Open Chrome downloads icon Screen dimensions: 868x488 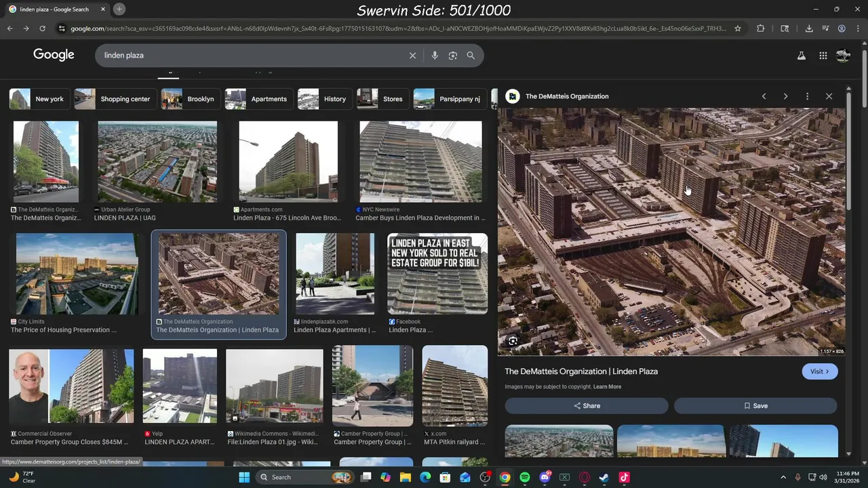click(x=809, y=28)
